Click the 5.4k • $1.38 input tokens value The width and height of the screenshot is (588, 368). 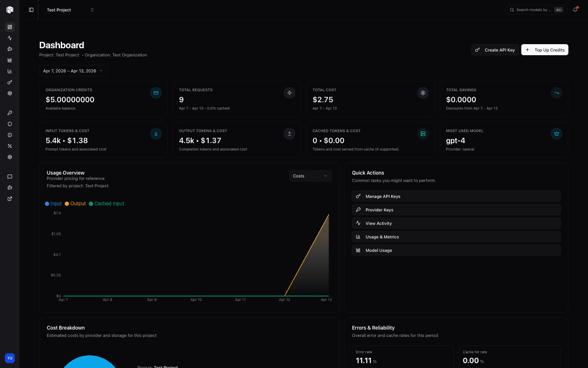(x=67, y=141)
